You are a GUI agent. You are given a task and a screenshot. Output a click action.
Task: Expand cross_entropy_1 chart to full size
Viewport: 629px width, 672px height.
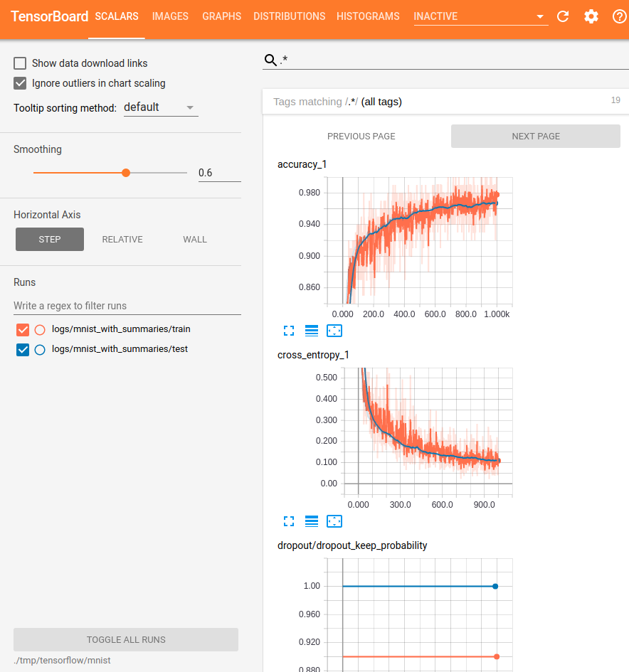click(x=288, y=521)
